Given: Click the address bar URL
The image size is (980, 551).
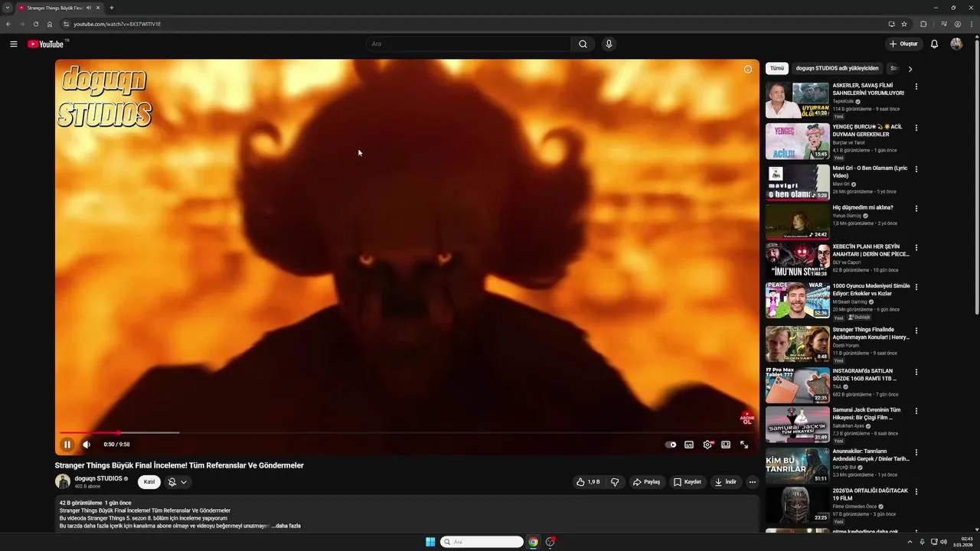Looking at the screenshot, I should pos(117,24).
